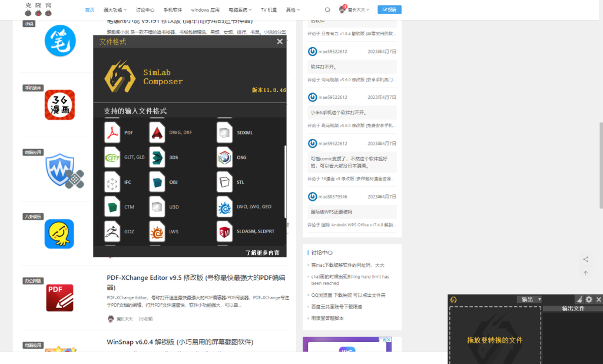Click the small SimLab logo in converter panel

(x=454, y=299)
